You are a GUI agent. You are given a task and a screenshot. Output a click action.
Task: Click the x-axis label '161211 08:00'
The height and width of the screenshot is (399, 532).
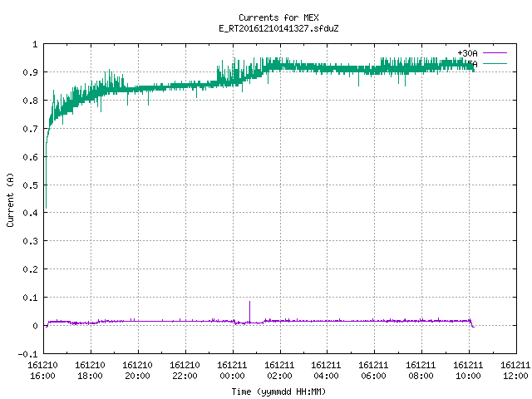(421, 371)
